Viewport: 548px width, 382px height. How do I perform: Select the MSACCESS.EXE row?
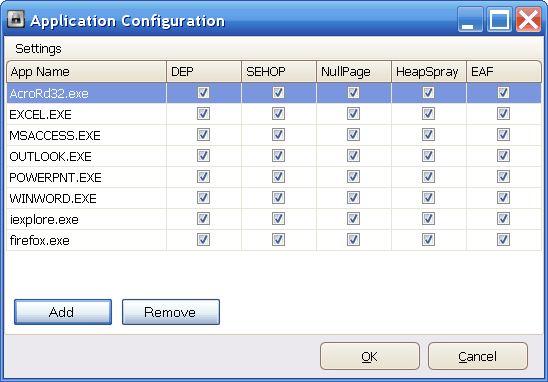(x=274, y=135)
